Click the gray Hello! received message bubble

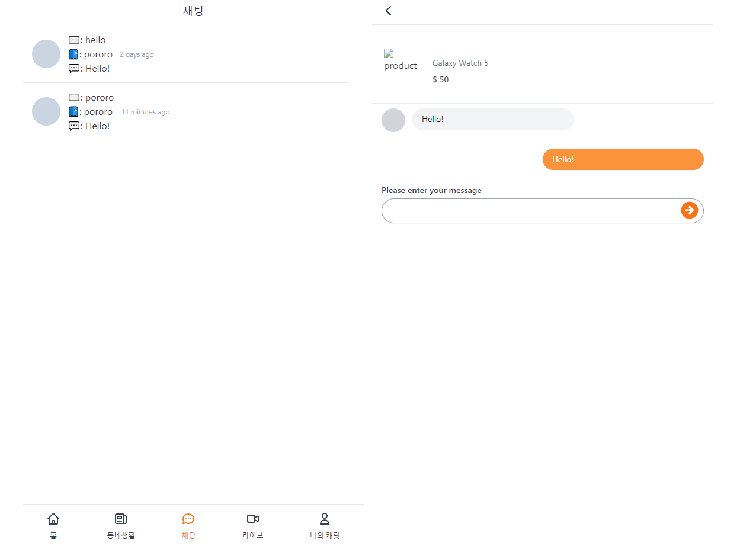[493, 119]
